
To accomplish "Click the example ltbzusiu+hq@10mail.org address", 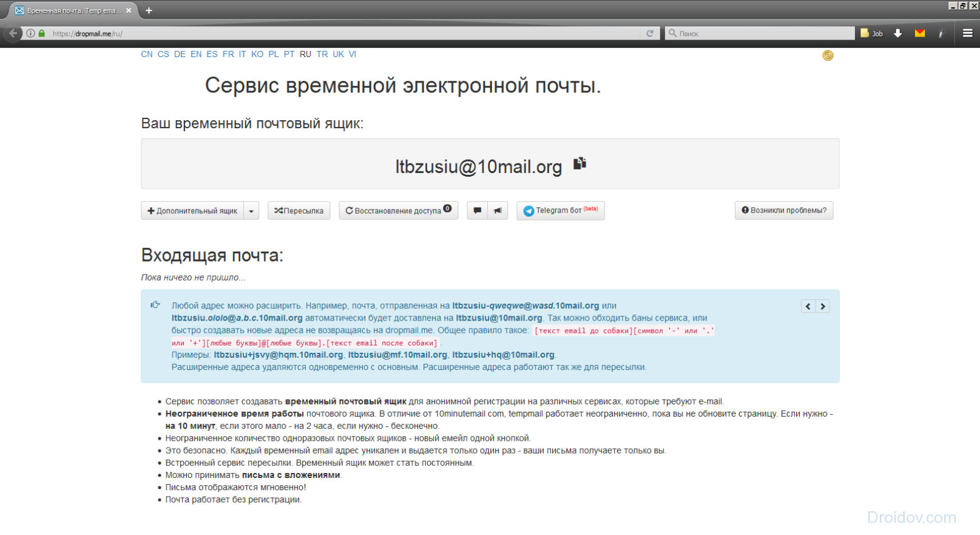I will click(x=503, y=355).
